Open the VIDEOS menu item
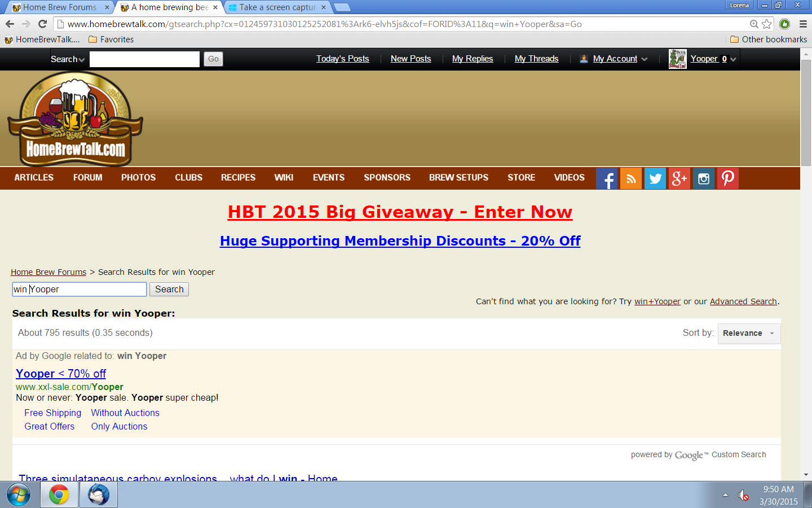This screenshot has height=508, width=812. point(569,177)
